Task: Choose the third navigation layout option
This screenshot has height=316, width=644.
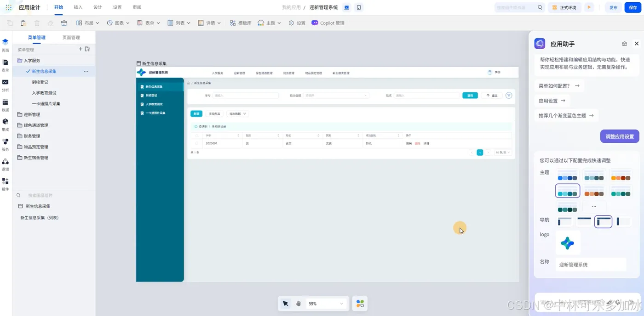Action: (x=603, y=221)
